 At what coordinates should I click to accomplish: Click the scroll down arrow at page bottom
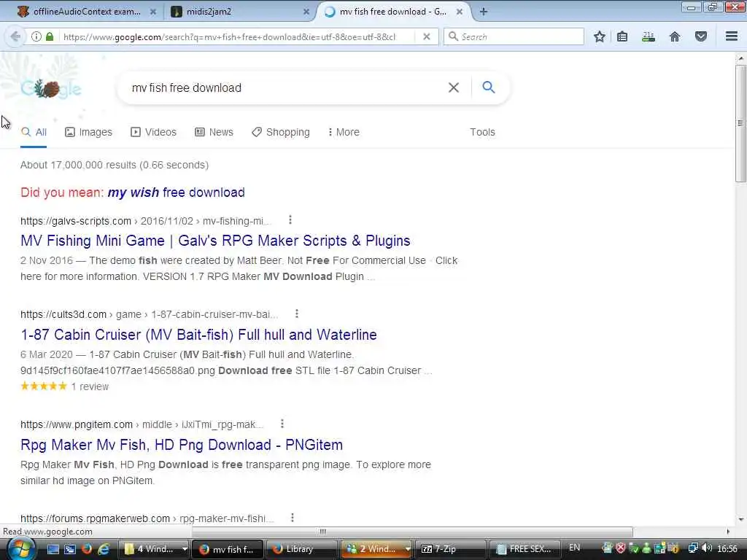pyautogui.click(x=740, y=519)
